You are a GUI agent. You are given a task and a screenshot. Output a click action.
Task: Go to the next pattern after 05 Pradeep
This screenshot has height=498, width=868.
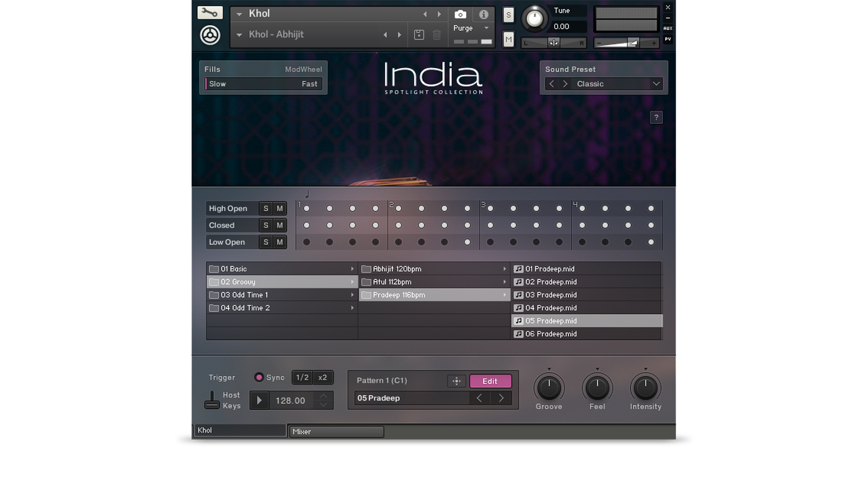(x=501, y=398)
